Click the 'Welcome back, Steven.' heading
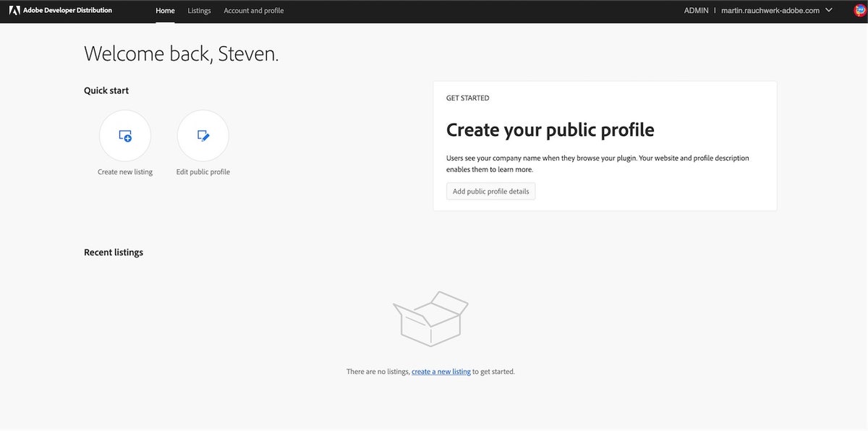The width and height of the screenshot is (868, 431). (181, 54)
